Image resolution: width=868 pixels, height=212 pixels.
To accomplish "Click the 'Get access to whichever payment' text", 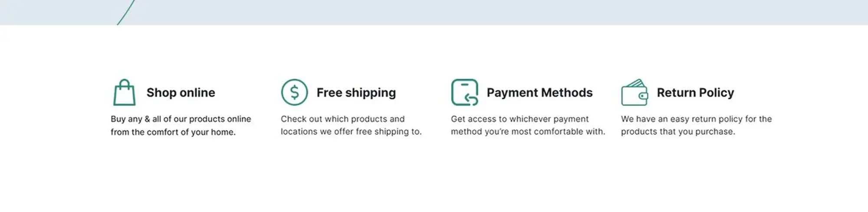I will (519, 119).
